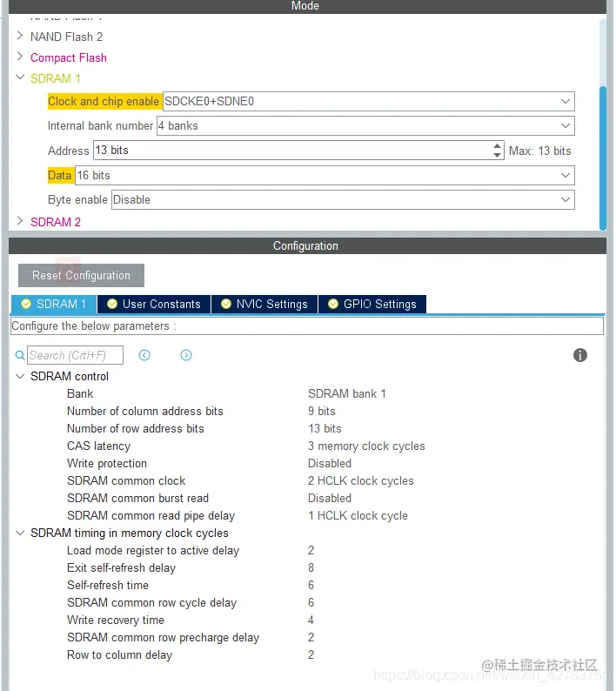Open the User Constants tab
The image size is (616, 691).
154,304
